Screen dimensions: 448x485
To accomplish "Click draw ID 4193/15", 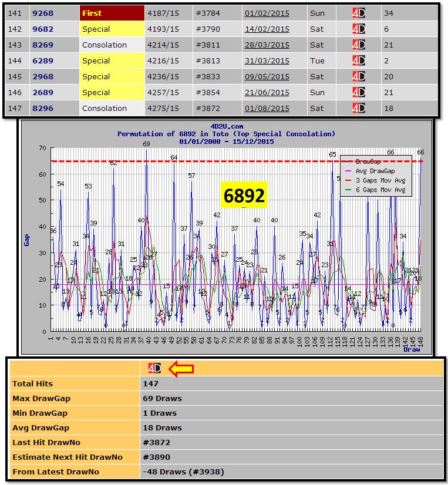I will coord(163,29).
